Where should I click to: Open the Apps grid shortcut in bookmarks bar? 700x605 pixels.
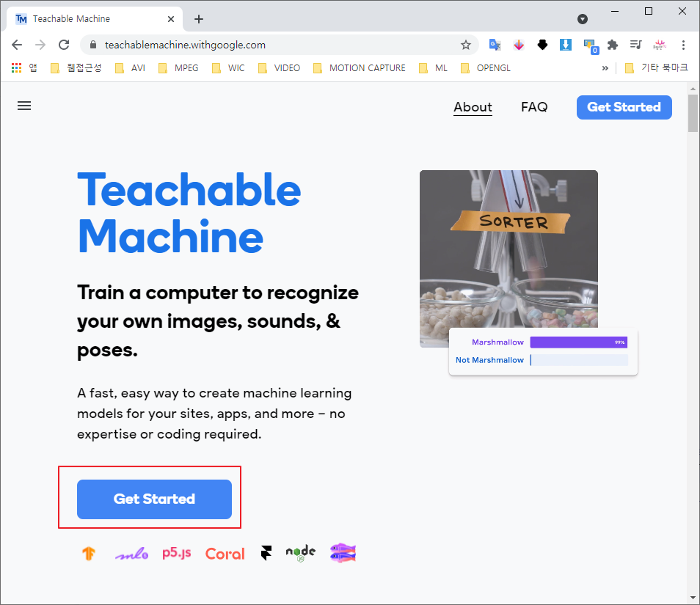pos(17,67)
